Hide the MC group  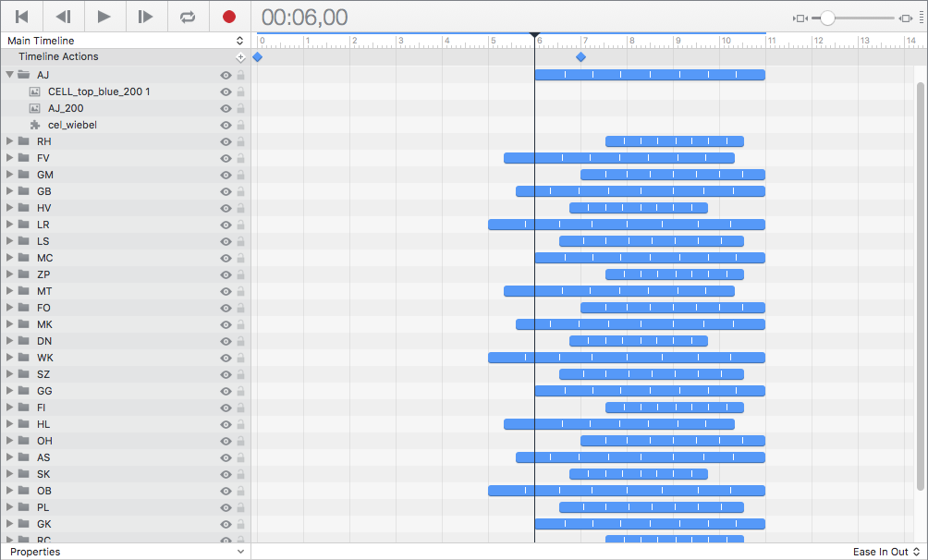point(226,258)
